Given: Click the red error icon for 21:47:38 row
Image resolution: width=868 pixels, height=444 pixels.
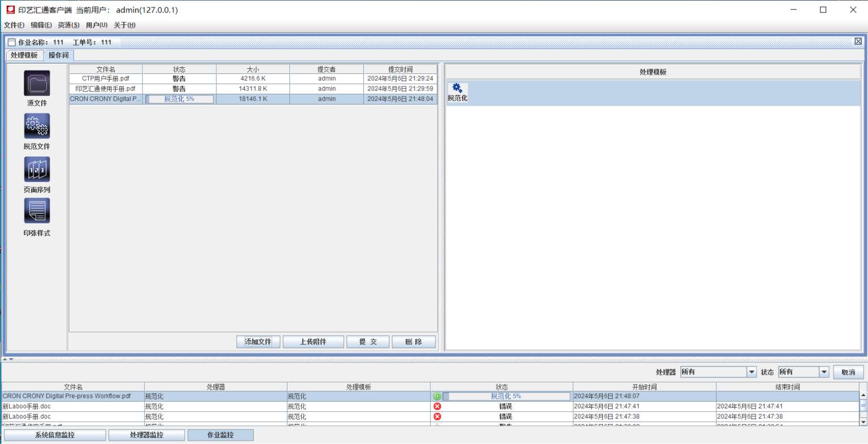Looking at the screenshot, I should (x=437, y=417).
